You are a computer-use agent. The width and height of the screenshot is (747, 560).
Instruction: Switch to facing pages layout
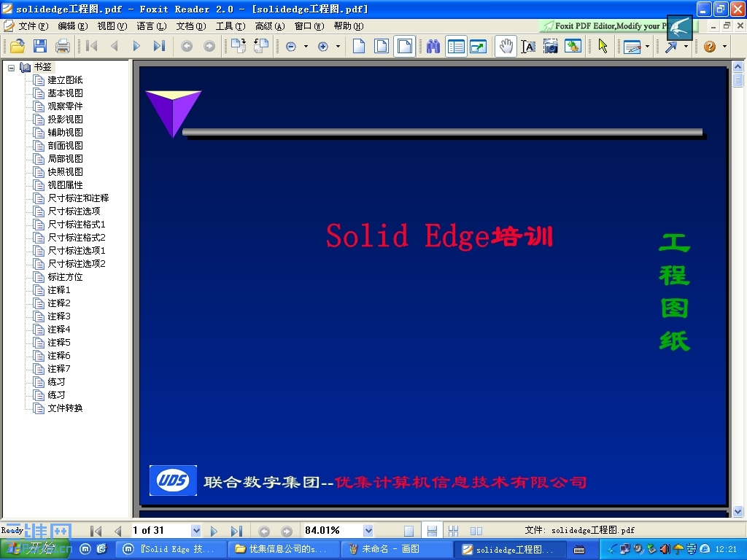click(x=476, y=531)
